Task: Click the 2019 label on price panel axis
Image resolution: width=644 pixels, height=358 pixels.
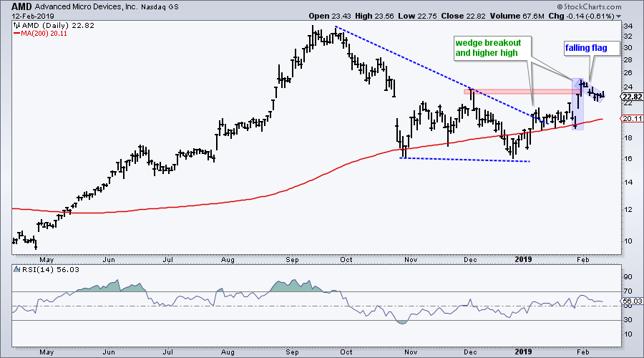Action: (523, 259)
